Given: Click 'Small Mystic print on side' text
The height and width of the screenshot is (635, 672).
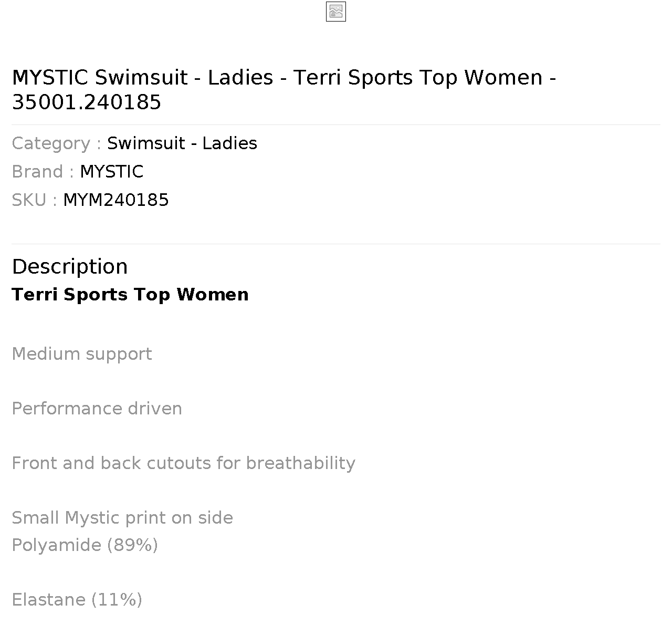Looking at the screenshot, I should [x=122, y=518].
